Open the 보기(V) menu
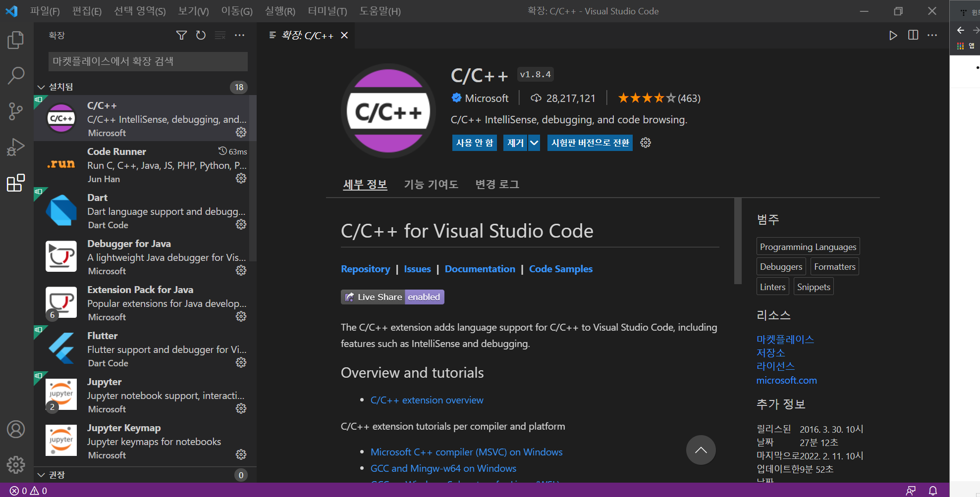The width and height of the screenshot is (980, 497). point(193,11)
